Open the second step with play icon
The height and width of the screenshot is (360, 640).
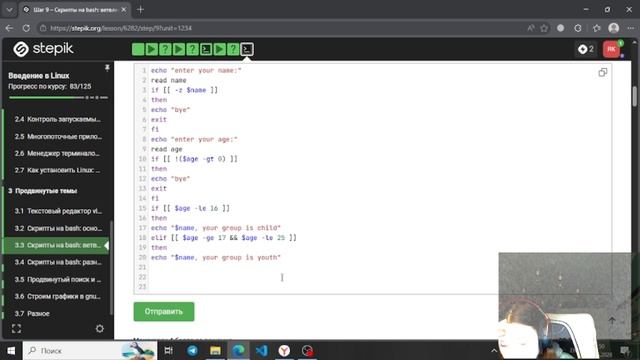(151, 49)
